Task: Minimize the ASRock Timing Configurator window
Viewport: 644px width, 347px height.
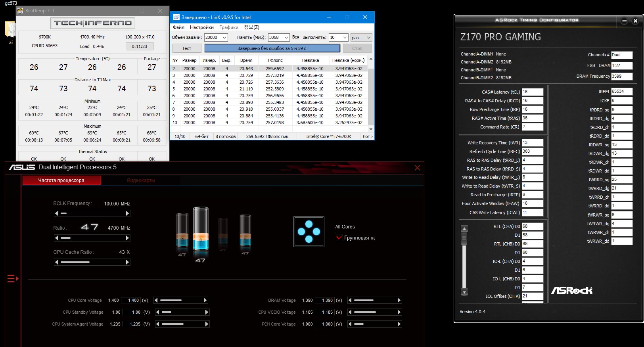Action: (x=624, y=21)
